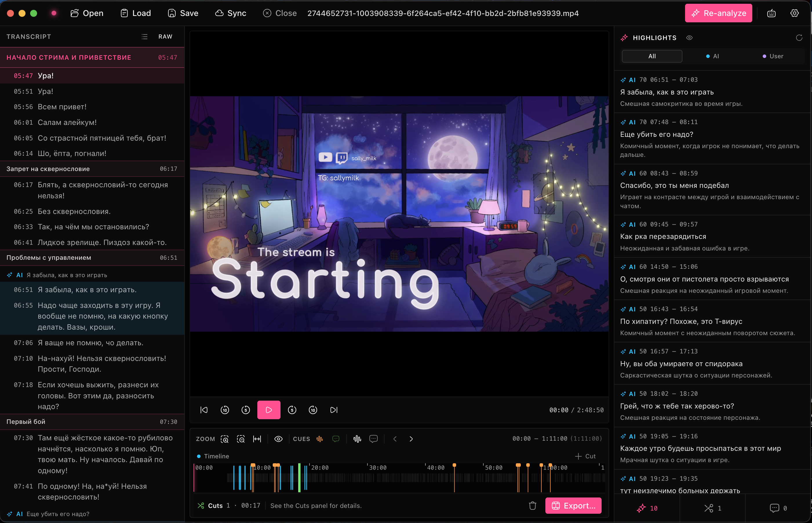This screenshot has height=523, width=812.
Task: Toggle timeline visibility eye icon
Action: click(x=278, y=439)
